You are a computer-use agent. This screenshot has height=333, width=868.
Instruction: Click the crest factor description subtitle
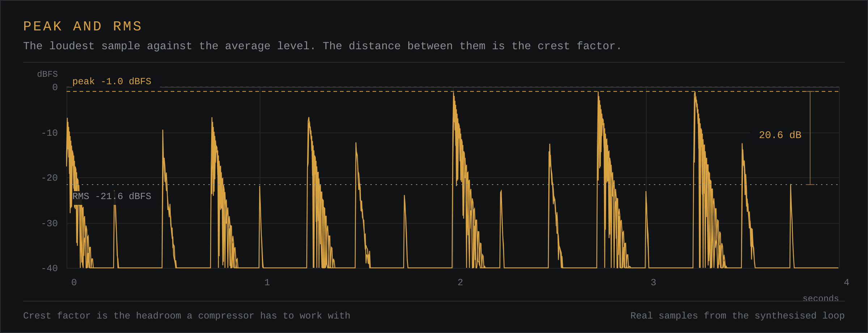pyautogui.click(x=322, y=46)
